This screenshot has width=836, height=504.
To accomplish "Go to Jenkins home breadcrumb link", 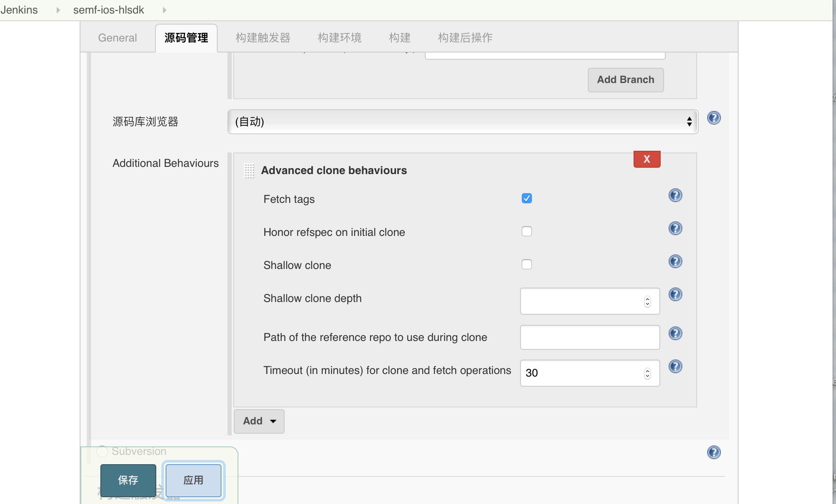I will pyautogui.click(x=19, y=10).
